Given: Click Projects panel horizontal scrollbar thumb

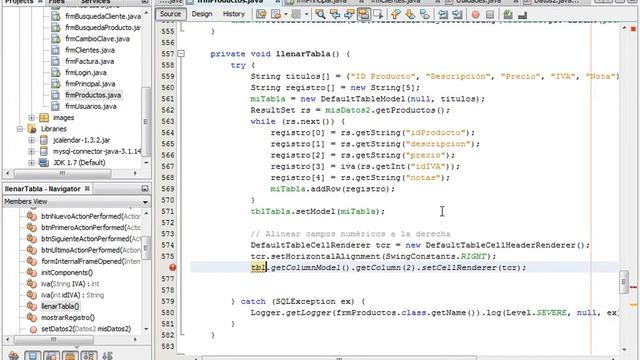Looking at the screenshot, I should tap(62, 173).
